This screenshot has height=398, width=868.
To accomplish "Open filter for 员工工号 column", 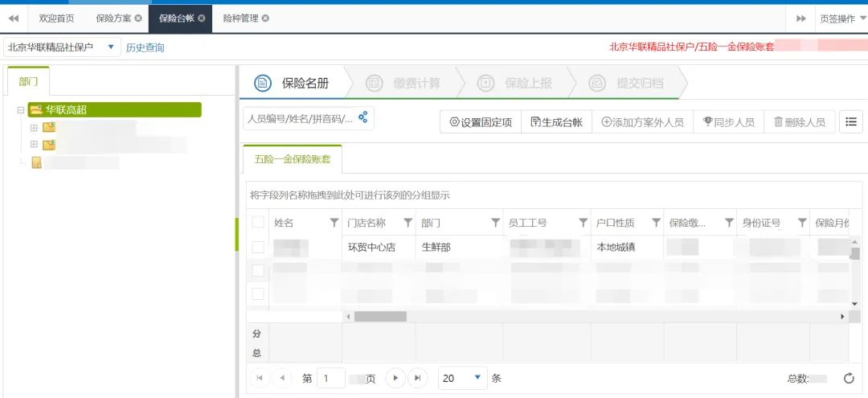I will (583, 223).
